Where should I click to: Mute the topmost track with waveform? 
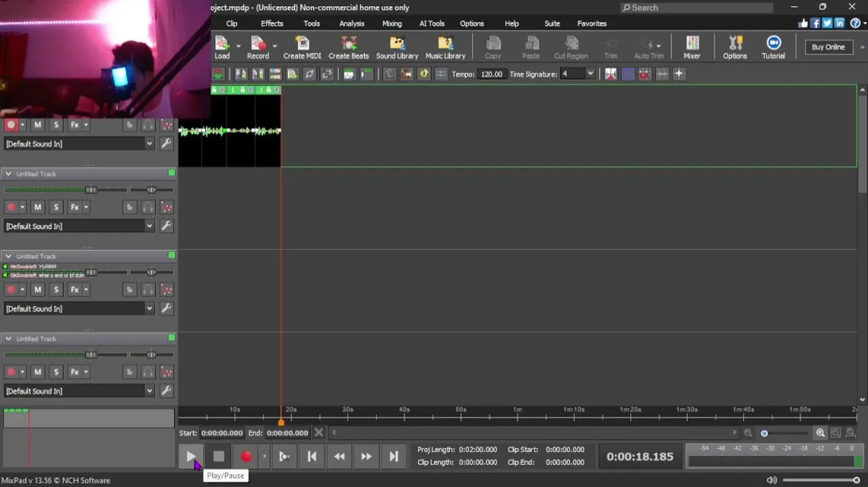pyautogui.click(x=38, y=124)
